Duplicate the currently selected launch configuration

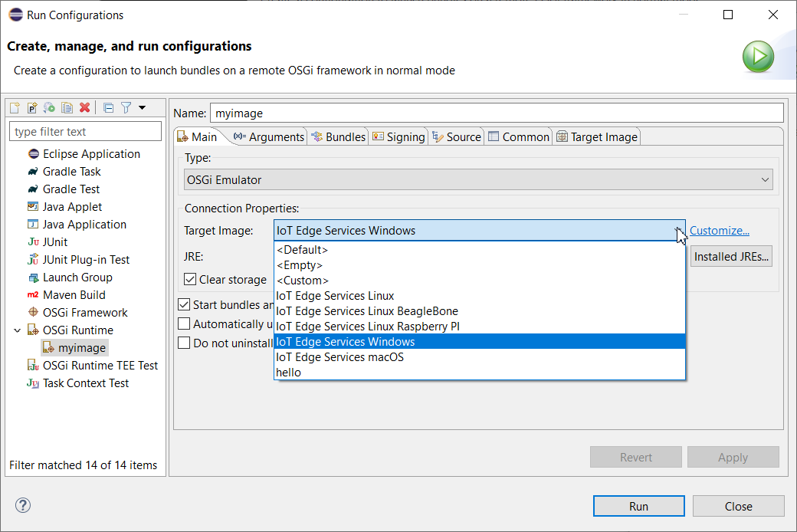click(x=67, y=107)
